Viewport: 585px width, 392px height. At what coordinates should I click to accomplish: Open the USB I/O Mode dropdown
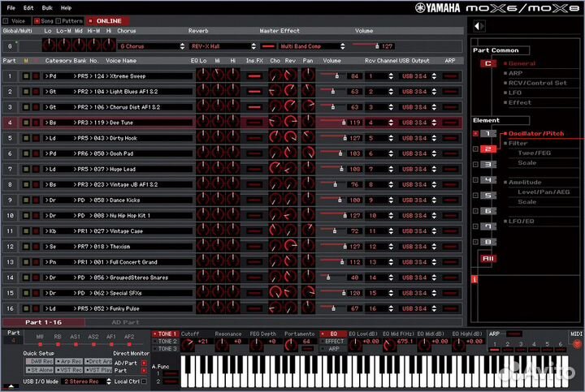(87, 381)
